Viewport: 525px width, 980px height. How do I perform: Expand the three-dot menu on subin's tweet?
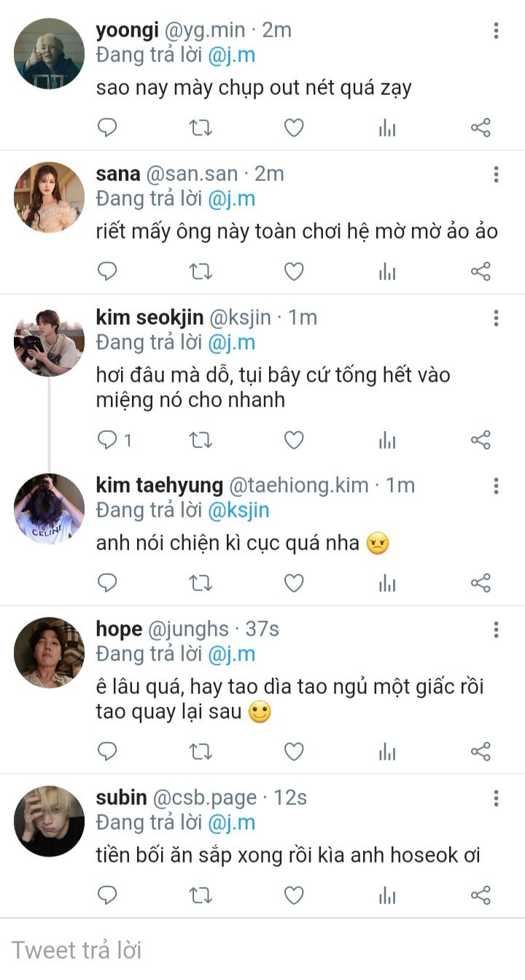[496, 798]
